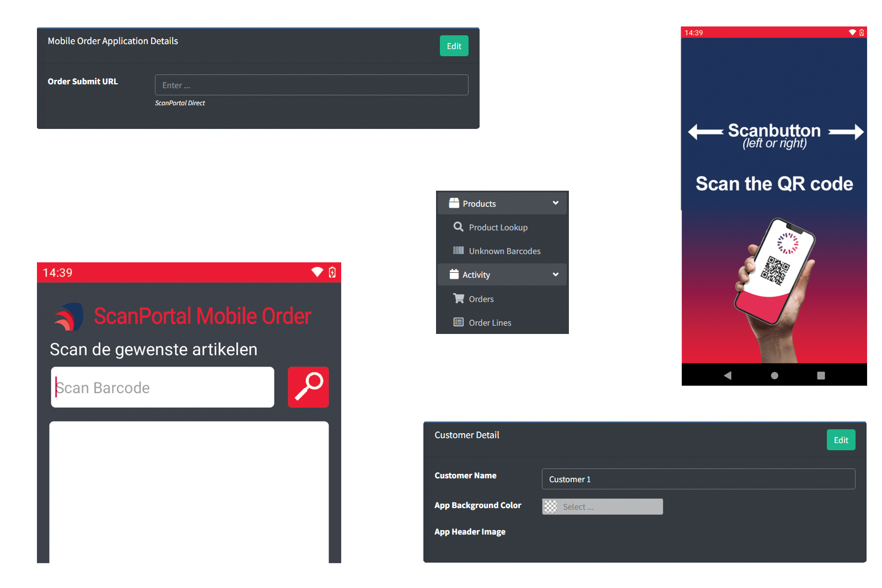This screenshot has width=882, height=588.
Task: Click the Order Submit URL field
Action: tap(311, 85)
